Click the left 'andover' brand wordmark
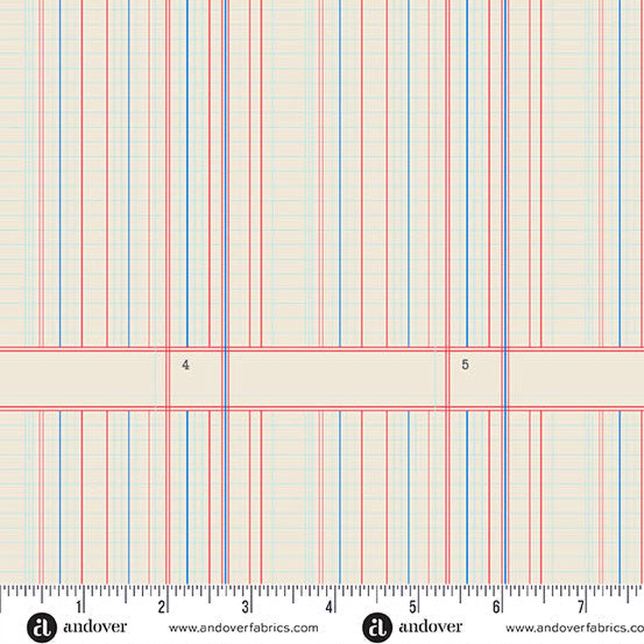This screenshot has width=644, height=644. pyautogui.click(x=95, y=627)
